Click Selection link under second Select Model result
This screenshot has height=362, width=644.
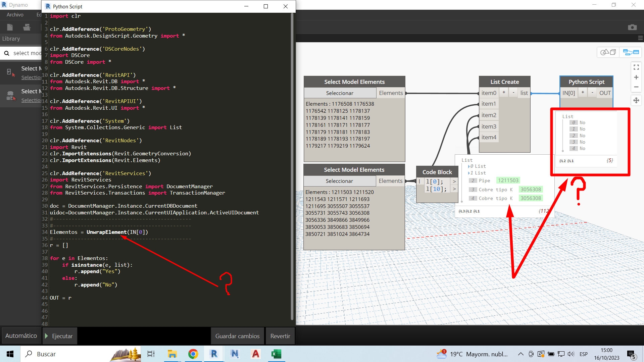tap(31, 100)
